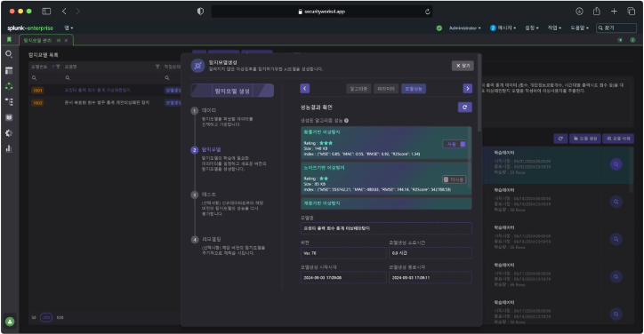Close the 탐지모델 관리 tab
This screenshot has width=644, height=334.
(66, 40)
